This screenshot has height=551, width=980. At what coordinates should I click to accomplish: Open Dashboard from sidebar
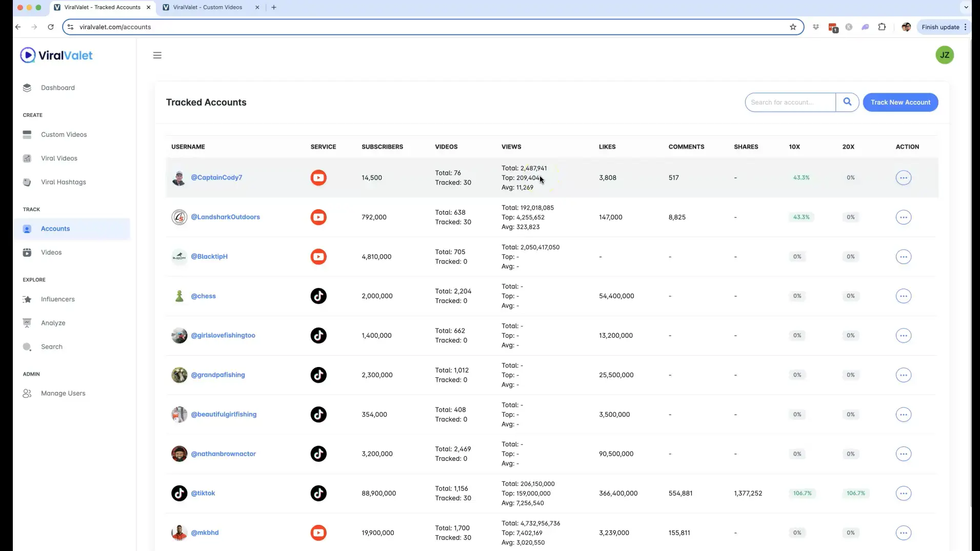point(57,88)
